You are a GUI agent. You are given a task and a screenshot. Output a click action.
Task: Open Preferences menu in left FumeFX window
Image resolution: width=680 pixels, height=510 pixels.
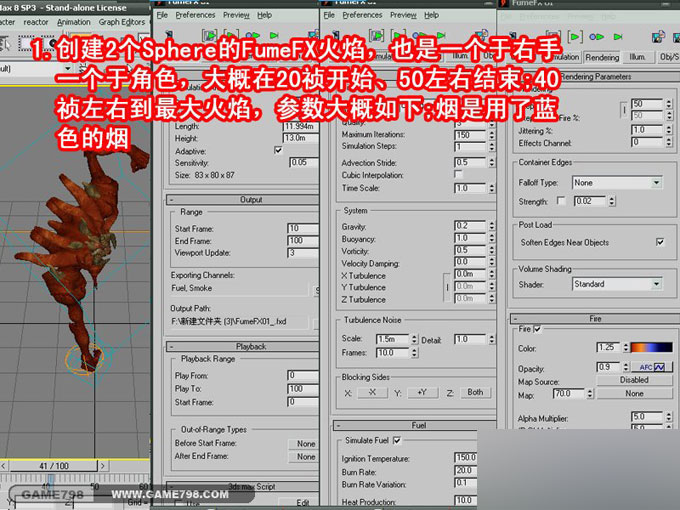pos(195,15)
